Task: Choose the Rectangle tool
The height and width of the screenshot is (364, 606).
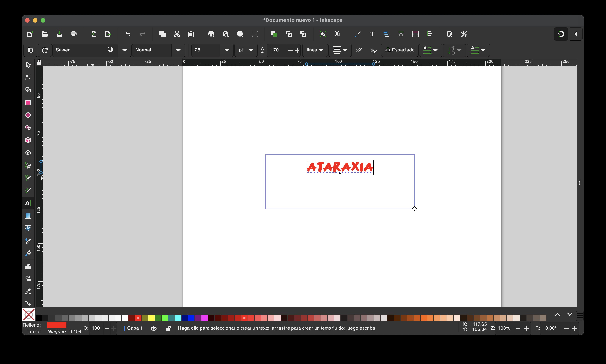Action: (x=28, y=103)
